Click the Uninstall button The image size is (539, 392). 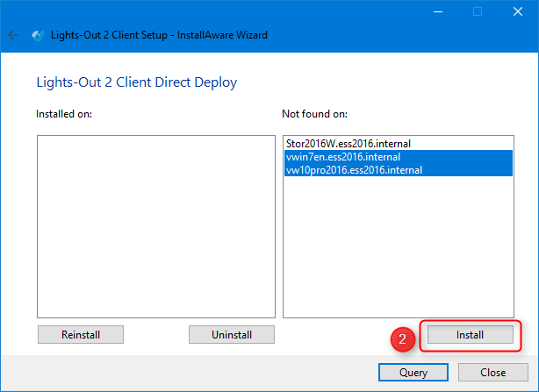click(232, 335)
